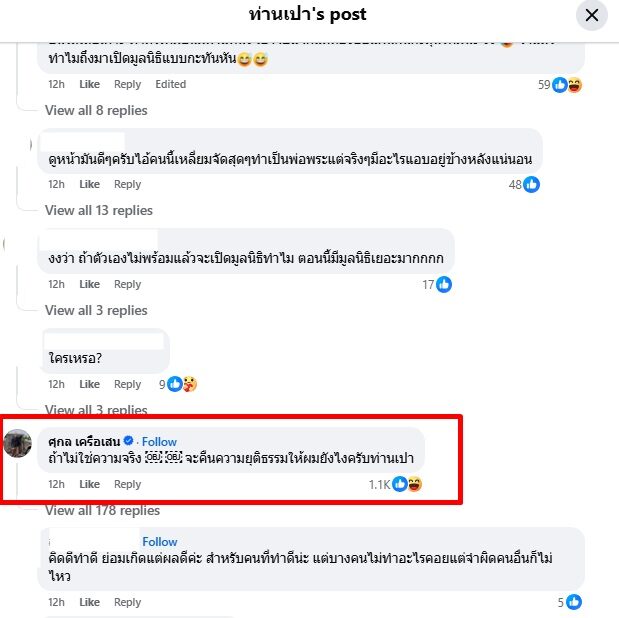The height and width of the screenshot is (618, 619).
Task: Reply to ศุกล เครือเสน's comment
Action: point(127,484)
